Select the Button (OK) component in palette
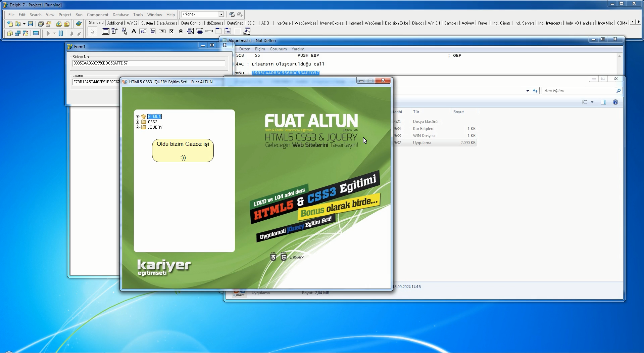 point(162,32)
